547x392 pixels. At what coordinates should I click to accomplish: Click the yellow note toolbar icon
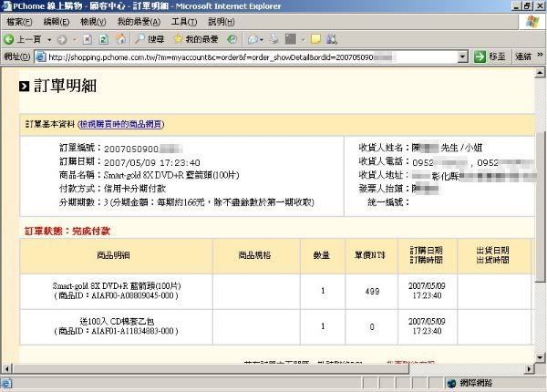[x=315, y=39]
